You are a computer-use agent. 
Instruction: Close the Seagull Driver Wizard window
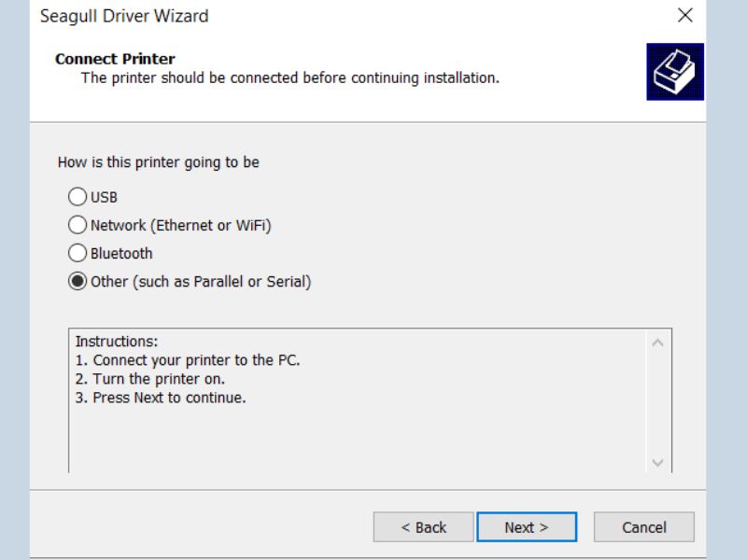click(x=685, y=16)
